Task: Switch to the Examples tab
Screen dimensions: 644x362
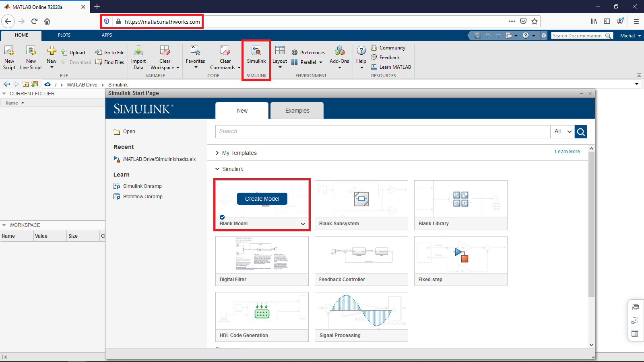Action: [x=297, y=111]
